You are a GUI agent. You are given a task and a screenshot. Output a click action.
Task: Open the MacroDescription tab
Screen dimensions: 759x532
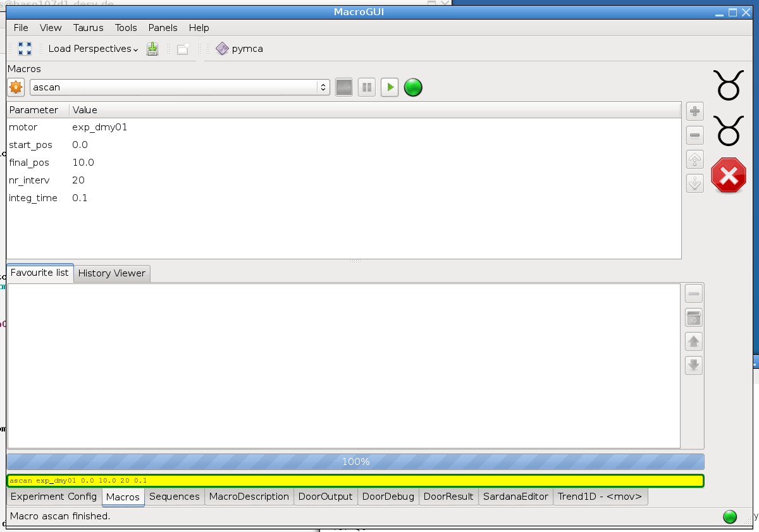click(x=249, y=497)
